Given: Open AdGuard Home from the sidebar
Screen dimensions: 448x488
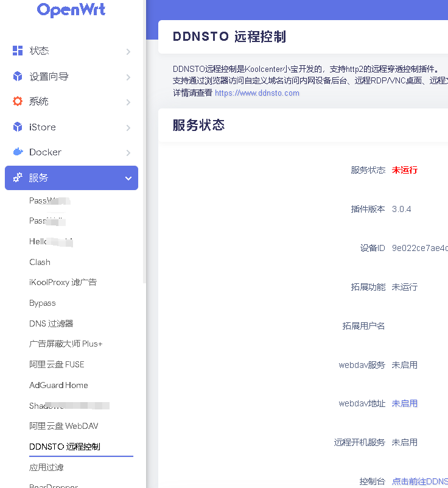Looking at the screenshot, I should click(x=58, y=385).
